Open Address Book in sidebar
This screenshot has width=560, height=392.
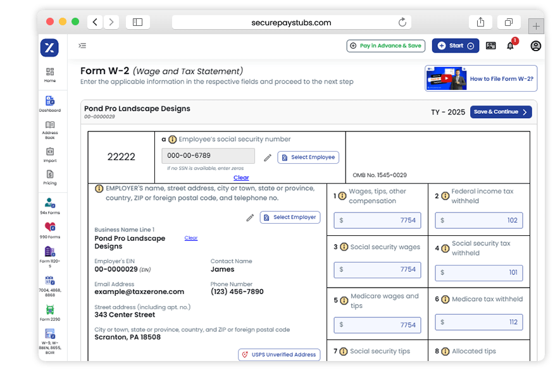[x=50, y=130]
